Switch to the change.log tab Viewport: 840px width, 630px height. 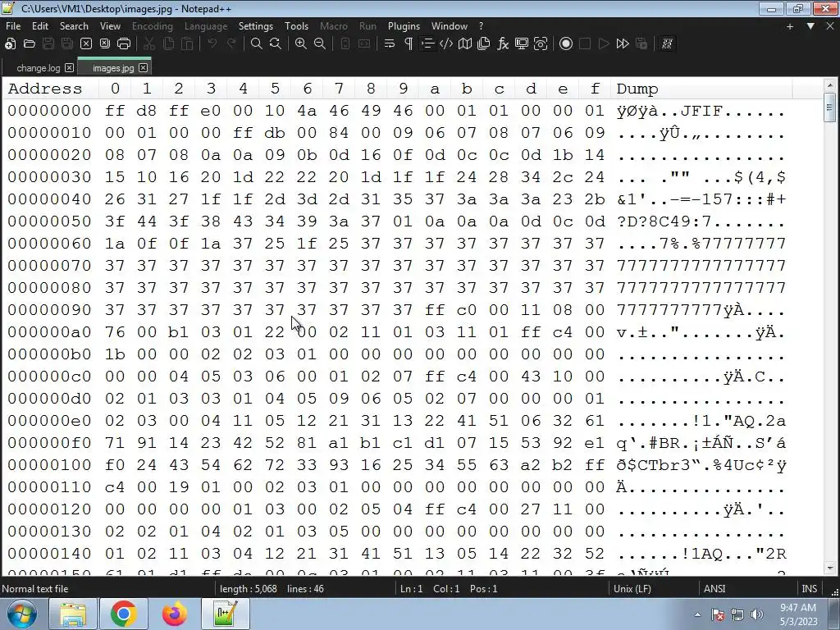(38, 68)
